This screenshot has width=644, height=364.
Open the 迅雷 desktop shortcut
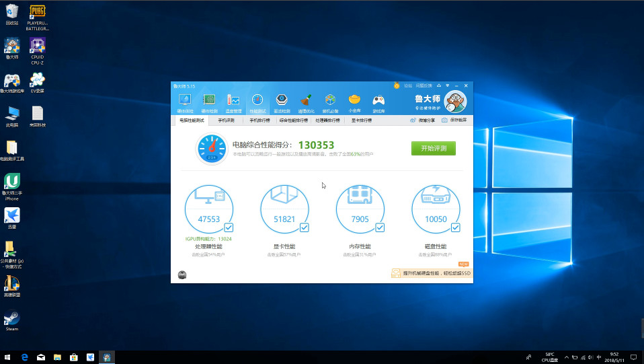pos(12,218)
